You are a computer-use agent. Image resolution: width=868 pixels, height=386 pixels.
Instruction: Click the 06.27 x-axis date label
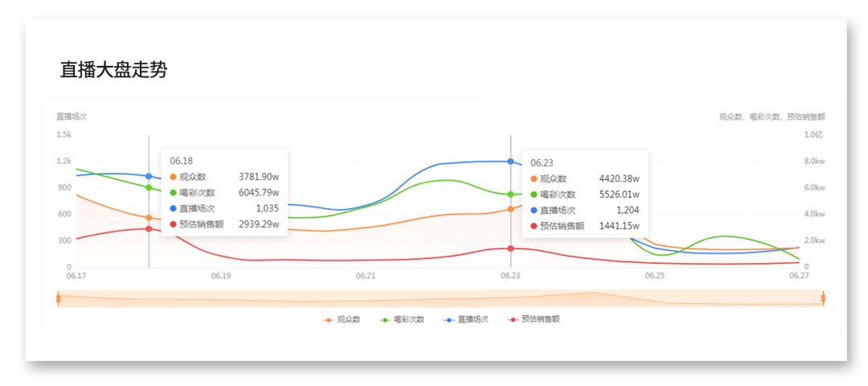(799, 276)
